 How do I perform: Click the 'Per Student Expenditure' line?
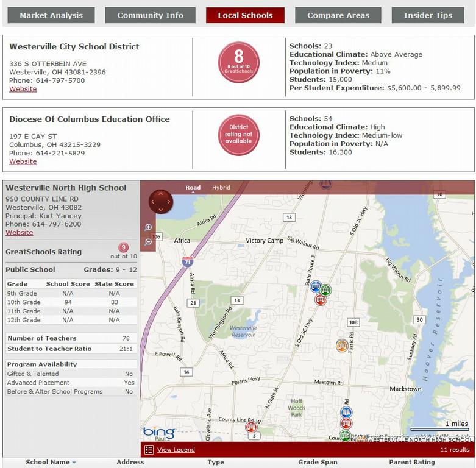click(x=375, y=88)
